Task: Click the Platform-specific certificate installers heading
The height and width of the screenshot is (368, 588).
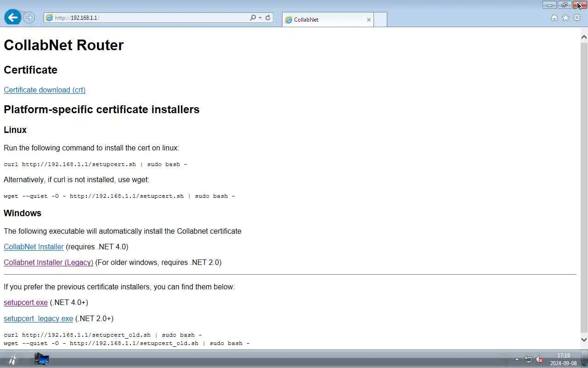Action: 102,109
